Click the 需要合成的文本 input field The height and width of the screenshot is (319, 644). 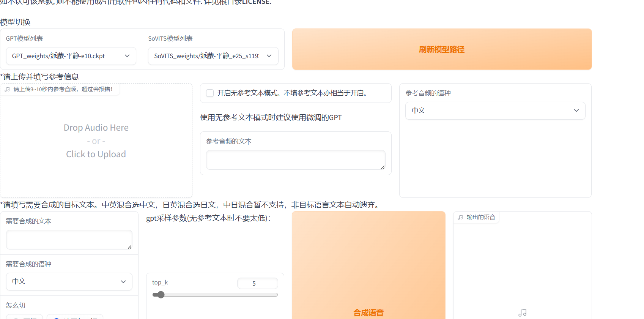coord(69,240)
